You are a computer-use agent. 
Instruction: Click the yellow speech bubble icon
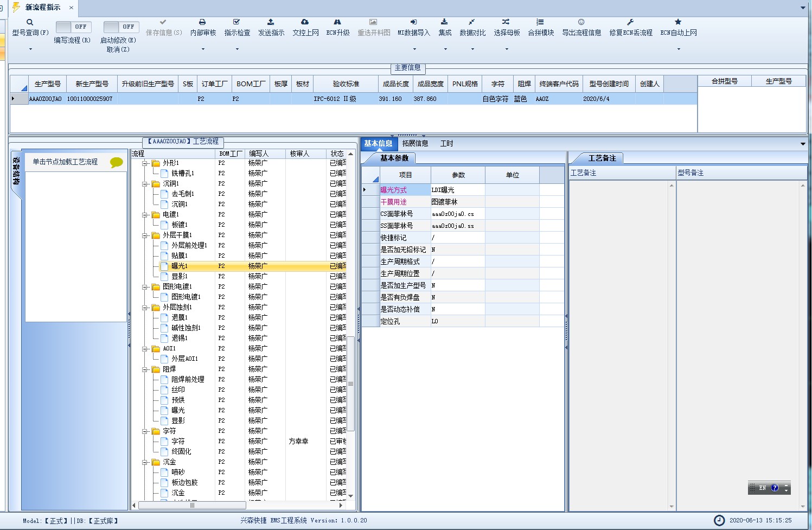point(116,162)
